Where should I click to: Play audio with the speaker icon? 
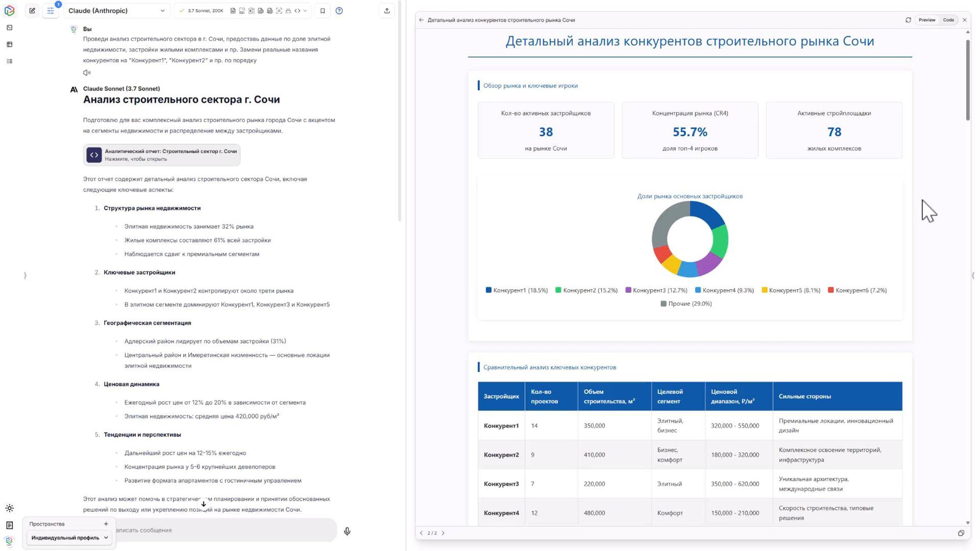[x=87, y=72]
